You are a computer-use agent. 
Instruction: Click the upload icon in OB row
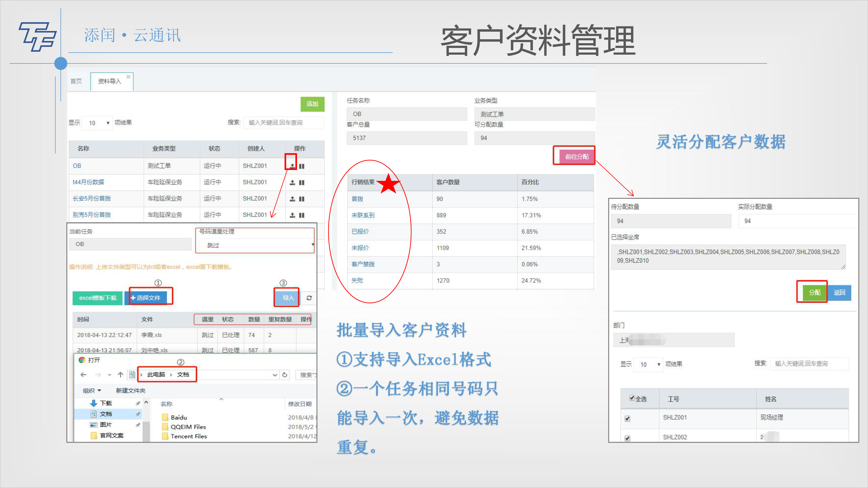click(x=292, y=166)
